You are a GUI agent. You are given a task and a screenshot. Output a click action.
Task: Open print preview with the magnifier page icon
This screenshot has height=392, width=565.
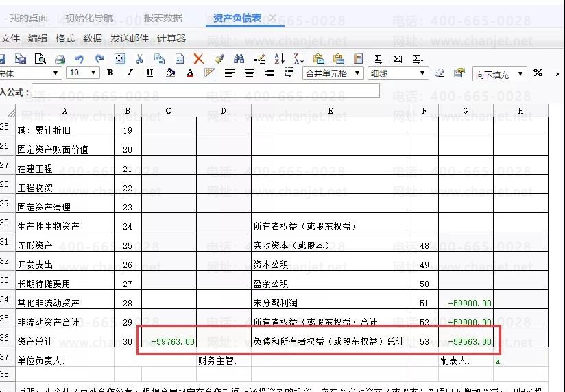(x=40, y=58)
